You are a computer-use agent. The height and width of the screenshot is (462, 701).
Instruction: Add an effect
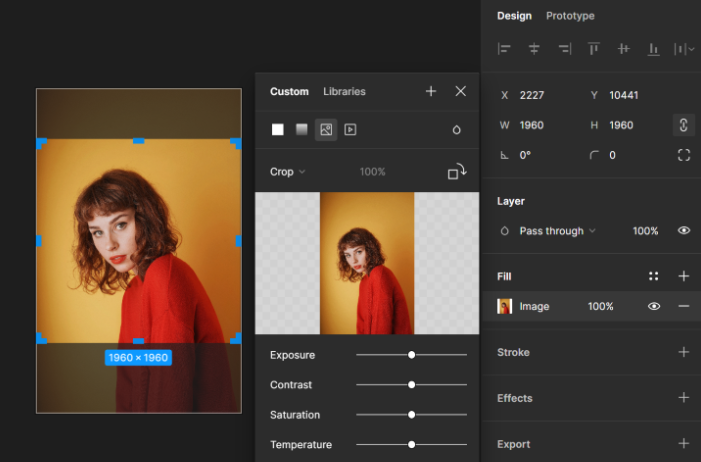point(684,398)
